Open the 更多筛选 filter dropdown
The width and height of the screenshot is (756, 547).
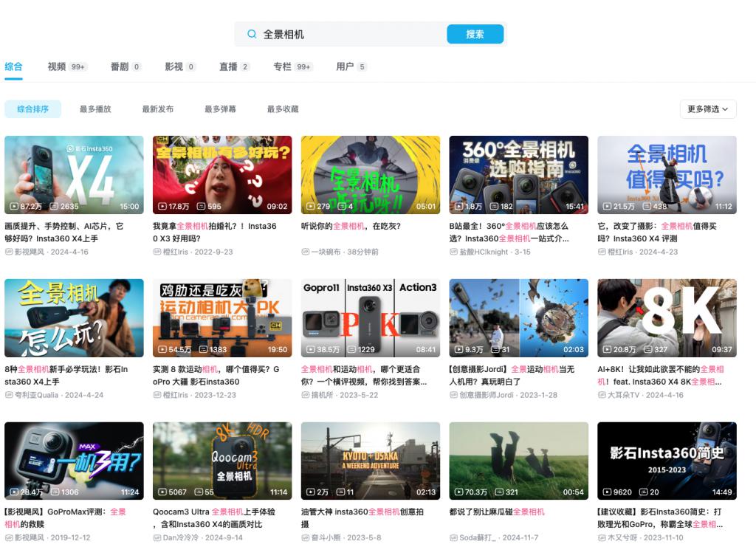tap(708, 109)
